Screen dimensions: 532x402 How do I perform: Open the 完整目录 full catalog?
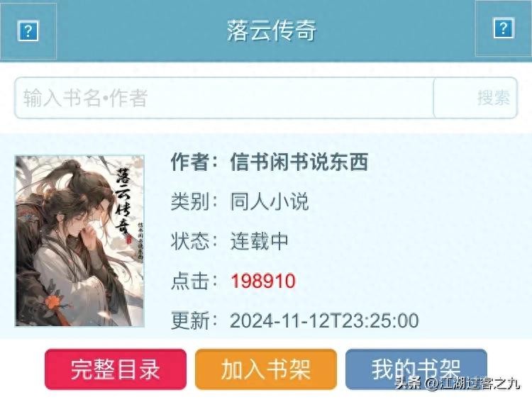pos(116,369)
